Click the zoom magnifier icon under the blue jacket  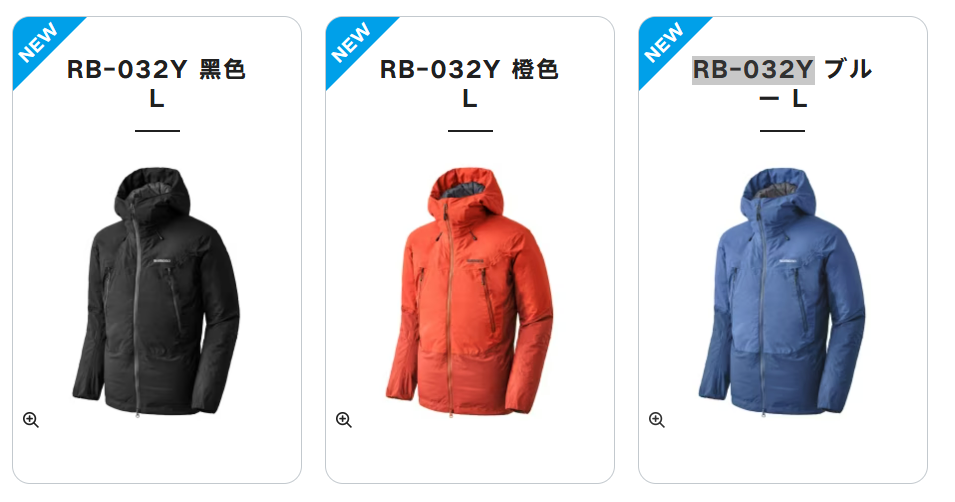pos(657,420)
